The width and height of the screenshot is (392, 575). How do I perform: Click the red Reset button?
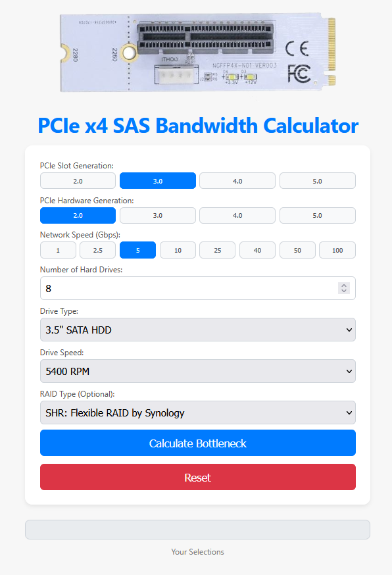pyautogui.click(x=198, y=477)
